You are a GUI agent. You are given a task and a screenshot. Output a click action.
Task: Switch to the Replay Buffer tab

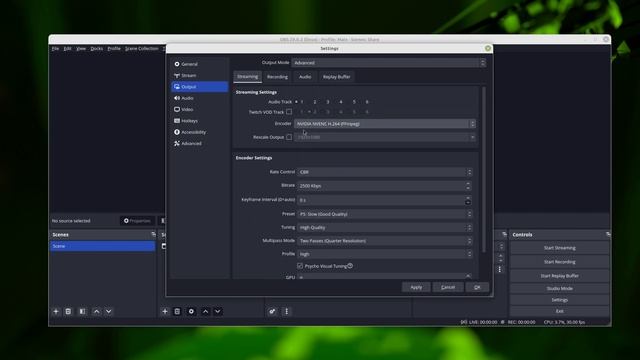pos(336,77)
